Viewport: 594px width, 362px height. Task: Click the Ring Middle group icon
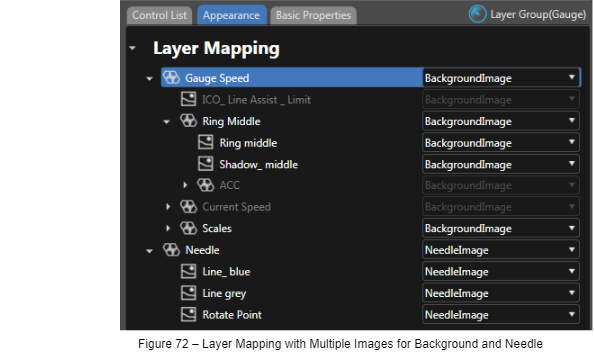pyautogui.click(x=188, y=121)
